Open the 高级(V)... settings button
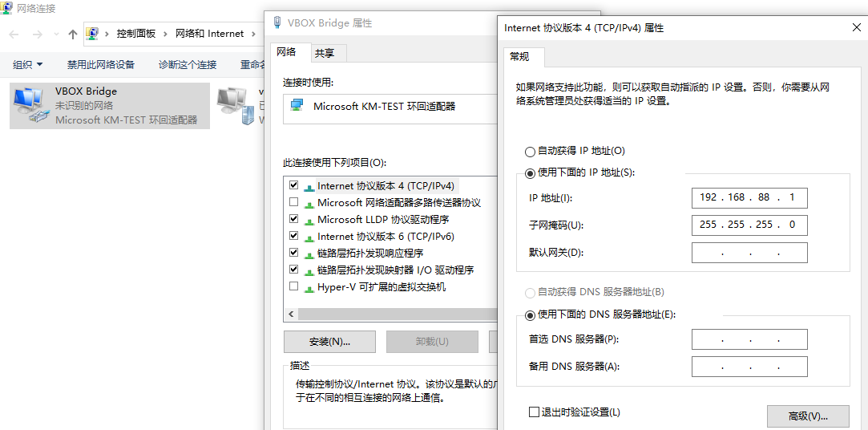 pos(808,416)
